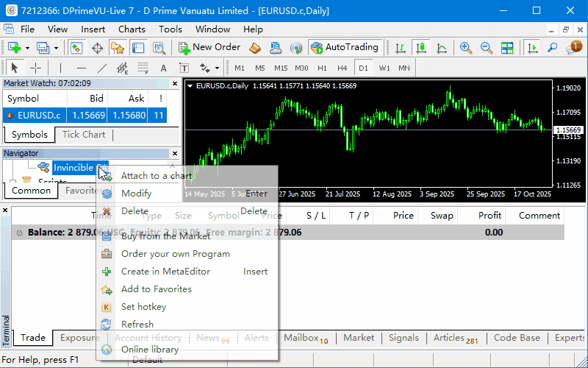Select the crosshair tool in toolbar
The image size is (588, 368).
35,68
